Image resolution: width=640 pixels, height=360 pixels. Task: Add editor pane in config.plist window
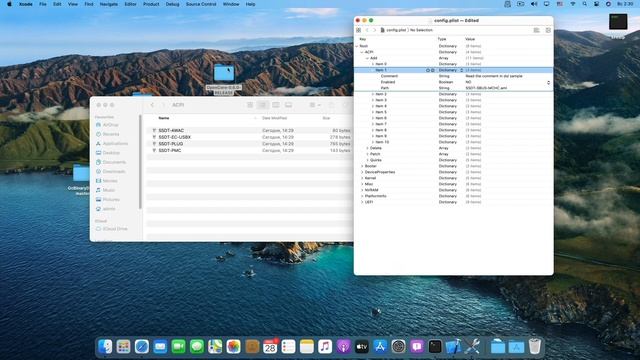coord(548,30)
